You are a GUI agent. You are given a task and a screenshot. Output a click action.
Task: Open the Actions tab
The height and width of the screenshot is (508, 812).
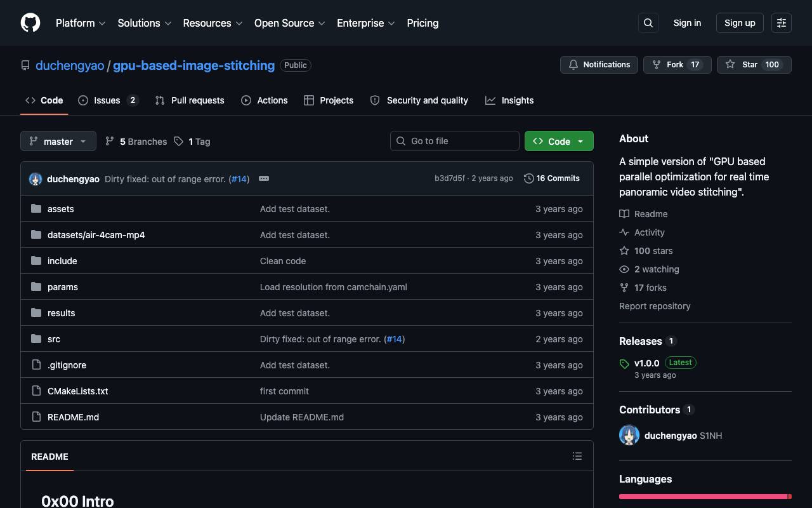point(265,100)
